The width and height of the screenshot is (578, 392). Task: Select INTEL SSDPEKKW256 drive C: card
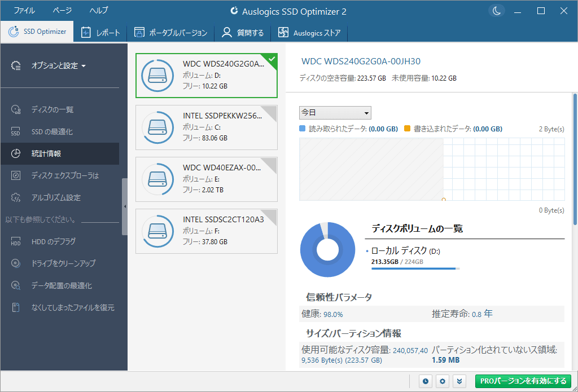(207, 127)
